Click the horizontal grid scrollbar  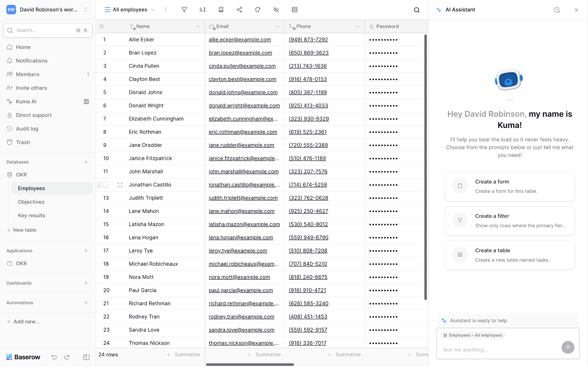(250, 364)
